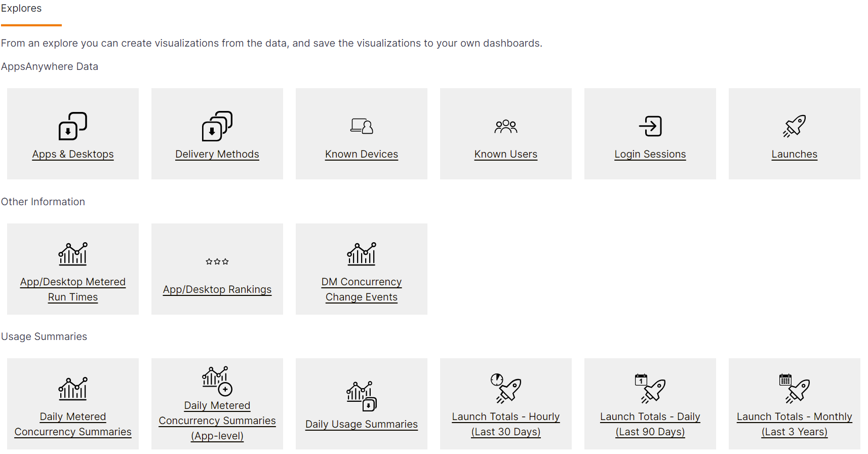Click the Launches rocket icon

[x=794, y=126]
